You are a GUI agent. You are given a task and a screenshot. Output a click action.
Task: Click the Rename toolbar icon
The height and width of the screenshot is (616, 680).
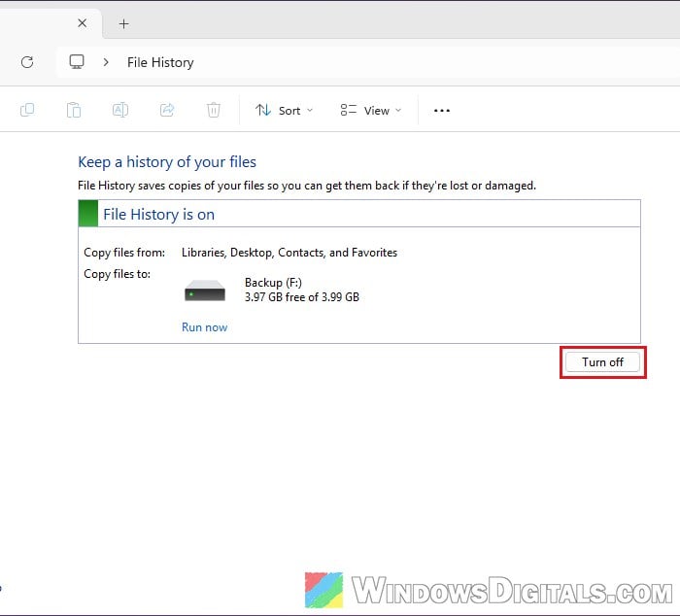[120, 110]
